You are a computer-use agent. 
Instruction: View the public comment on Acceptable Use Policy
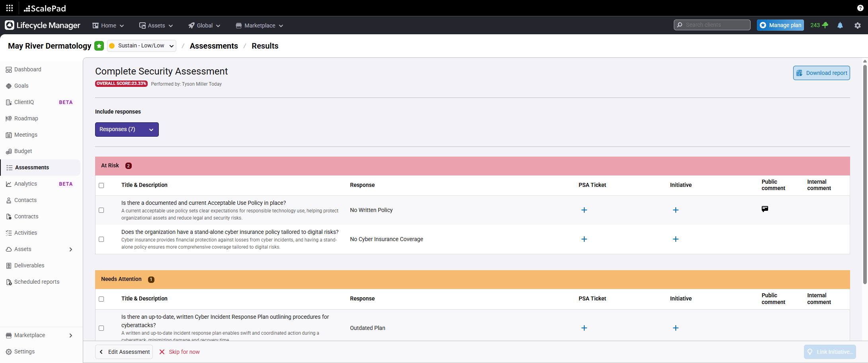pyautogui.click(x=765, y=209)
